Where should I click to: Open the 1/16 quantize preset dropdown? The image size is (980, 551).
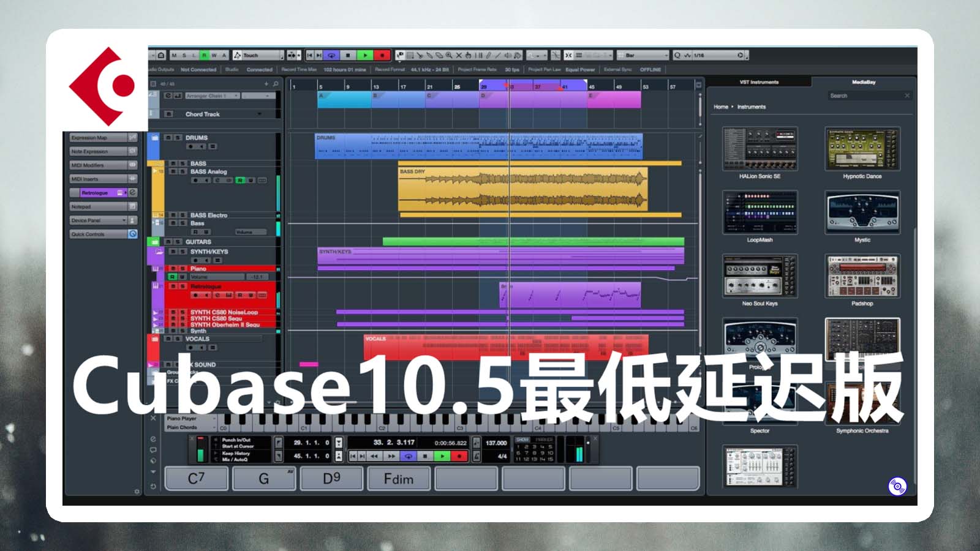[x=717, y=55]
